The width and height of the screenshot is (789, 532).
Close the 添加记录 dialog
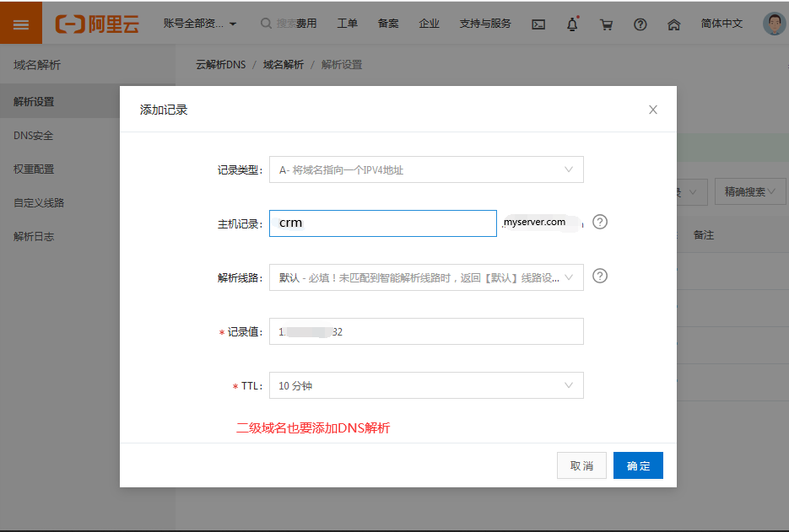652,110
